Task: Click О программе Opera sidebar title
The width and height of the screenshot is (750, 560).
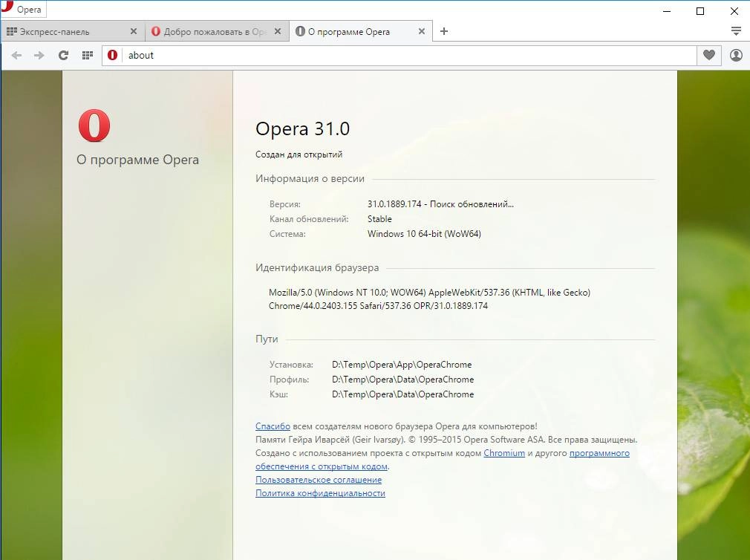Action: pyautogui.click(x=138, y=160)
